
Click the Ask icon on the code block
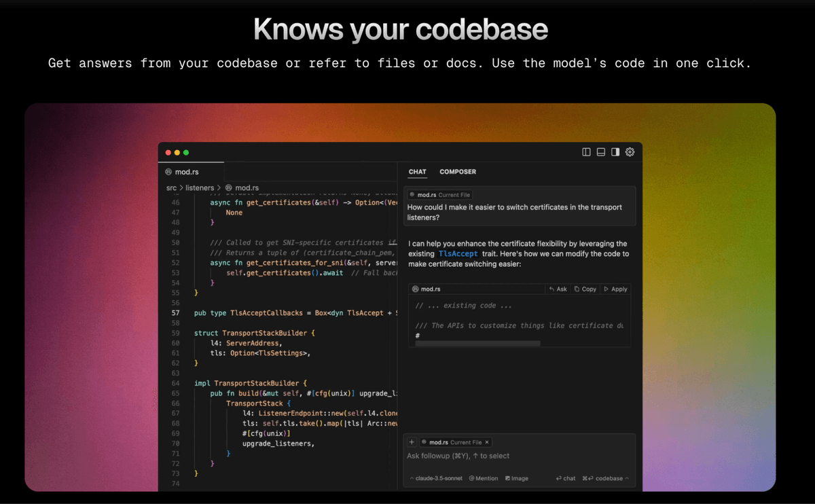tap(557, 288)
